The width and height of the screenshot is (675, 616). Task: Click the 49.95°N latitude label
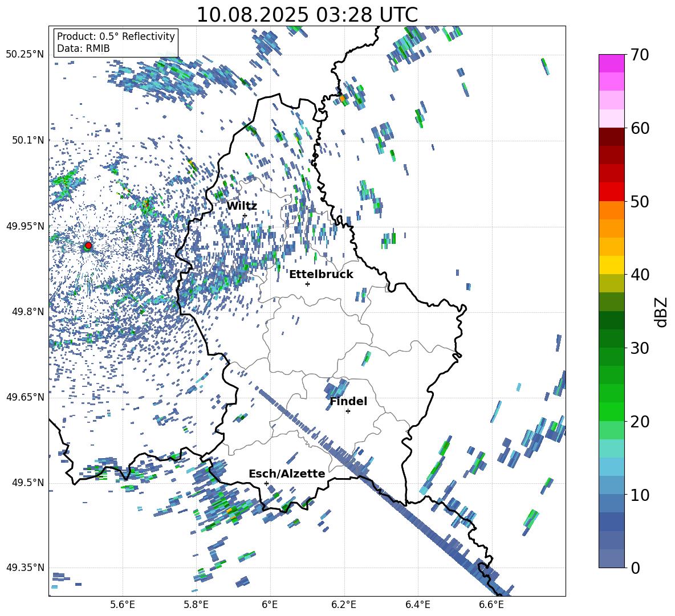point(25,226)
